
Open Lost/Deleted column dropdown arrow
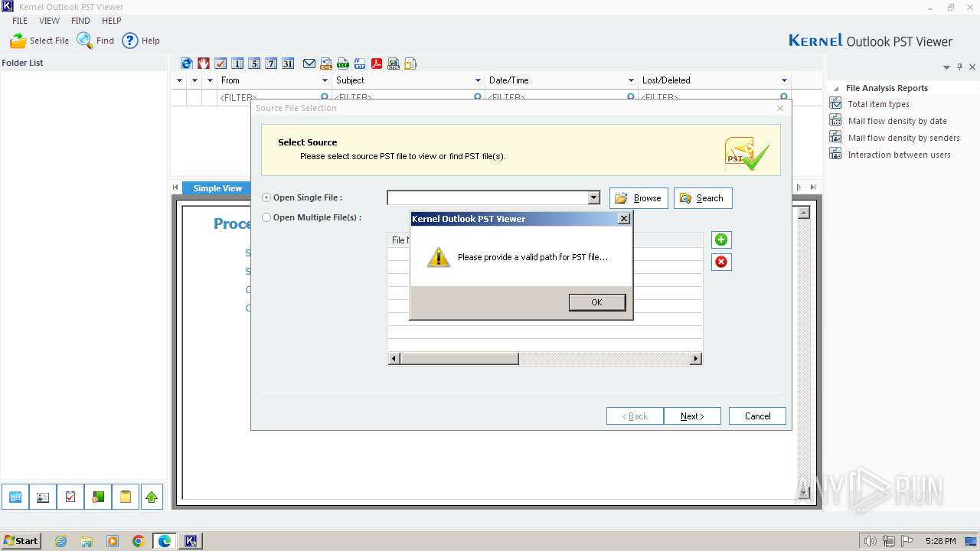point(784,80)
